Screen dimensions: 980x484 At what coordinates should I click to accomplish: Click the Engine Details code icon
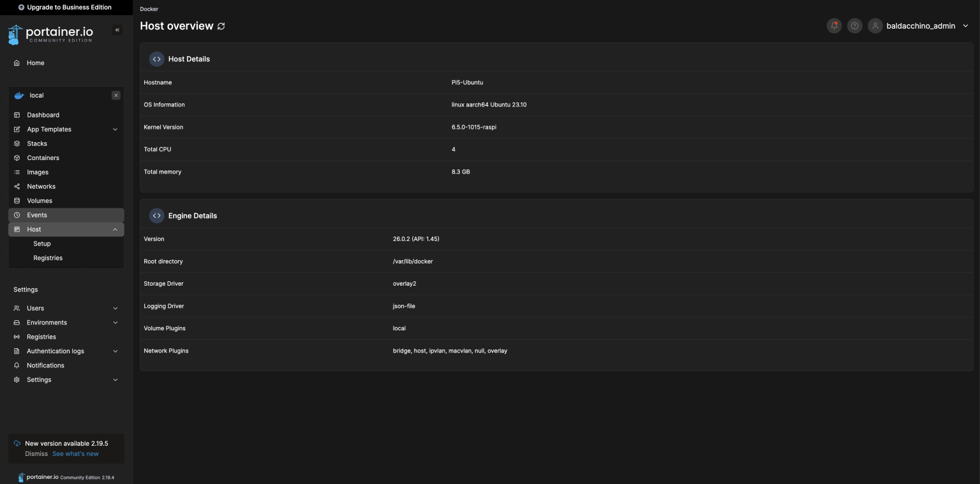tap(156, 216)
